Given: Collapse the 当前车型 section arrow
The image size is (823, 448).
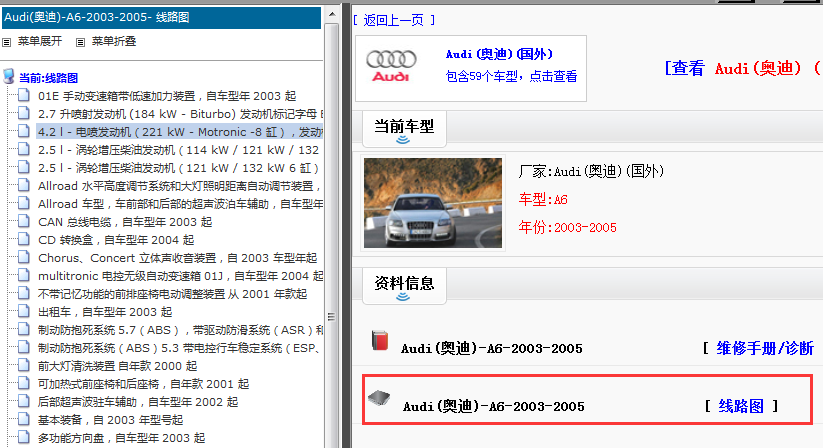Looking at the screenshot, I should (x=403, y=140).
